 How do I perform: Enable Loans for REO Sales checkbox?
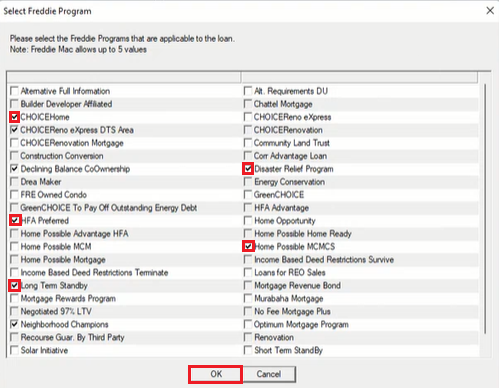tap(248, 273)
